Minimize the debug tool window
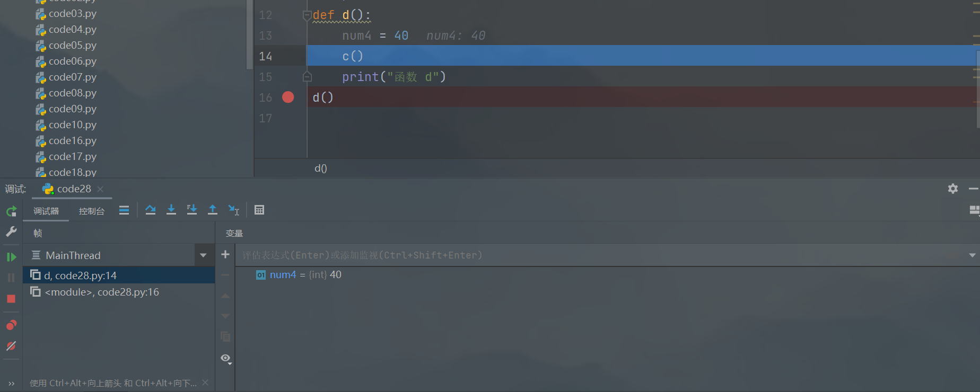Viewport: 980px width, 392px height. pos(973,189)
